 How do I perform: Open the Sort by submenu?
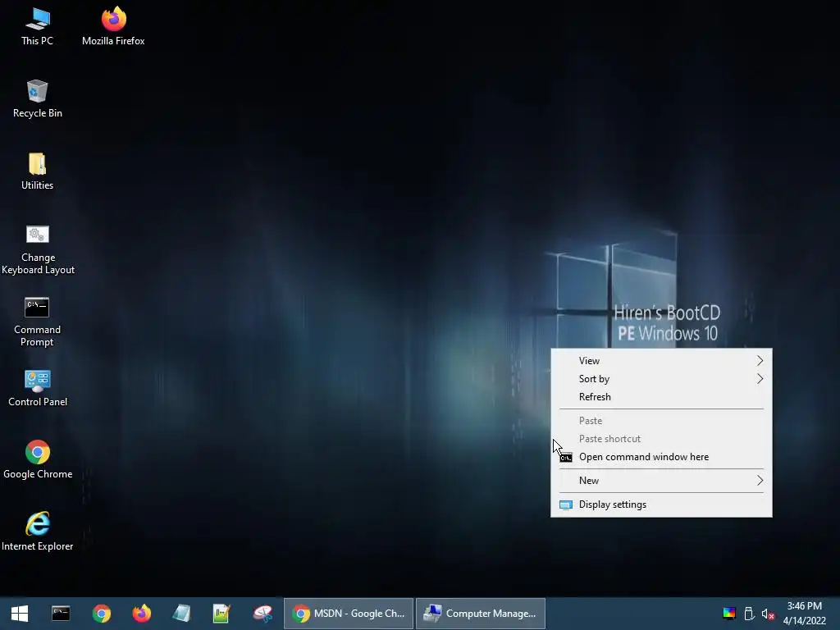tap(661, 379)
